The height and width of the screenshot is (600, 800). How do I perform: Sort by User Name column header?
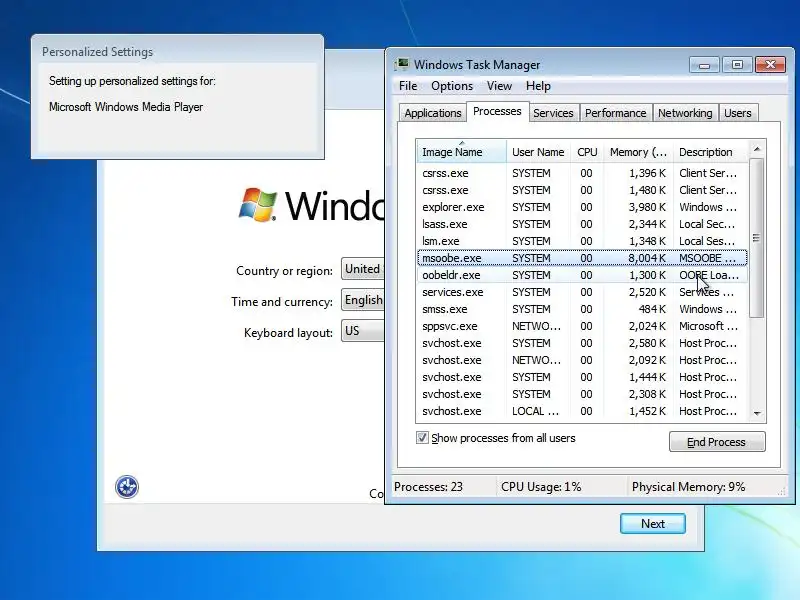click(538, 152)
